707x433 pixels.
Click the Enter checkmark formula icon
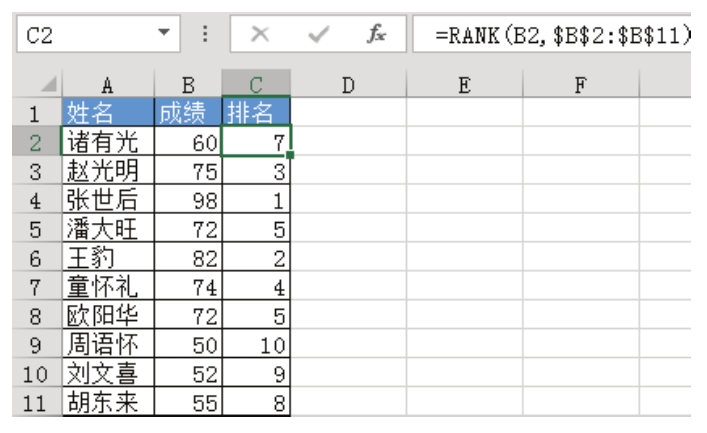320,36
